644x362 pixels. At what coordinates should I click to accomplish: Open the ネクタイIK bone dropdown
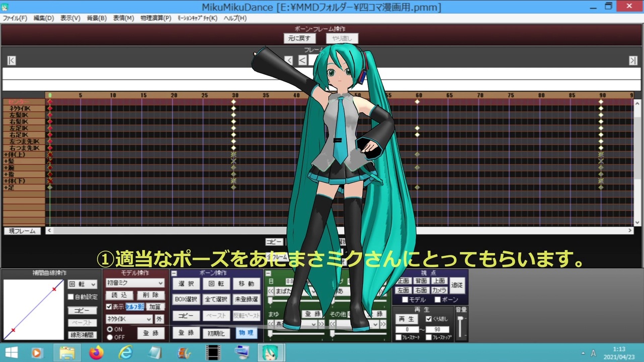coord(129,319)
